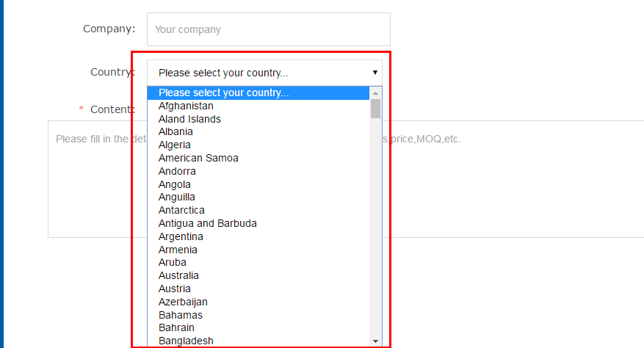Choose American Samoa option
This screenshot has width=644, height=348.
pyautogui.click(x=198, y=158)
